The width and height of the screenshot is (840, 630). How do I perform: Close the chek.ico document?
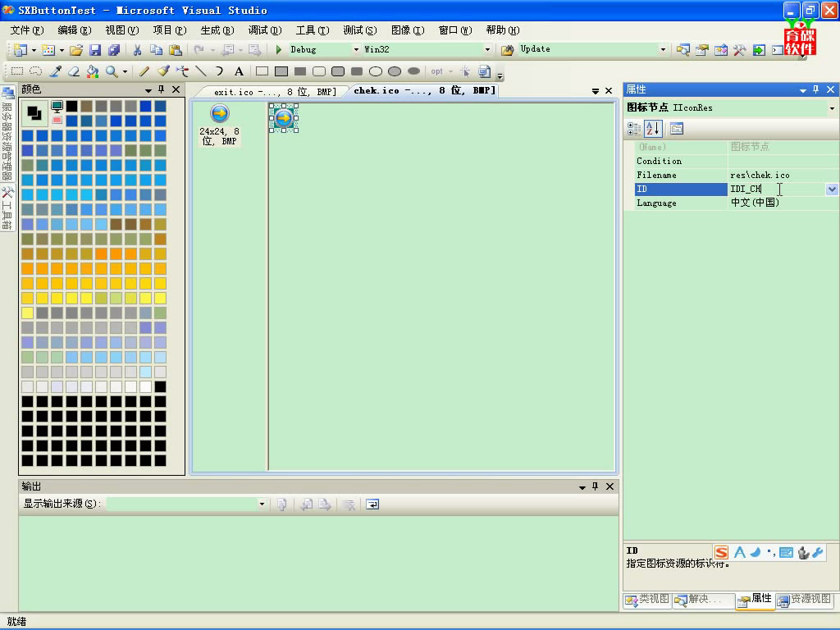point(609,91)
